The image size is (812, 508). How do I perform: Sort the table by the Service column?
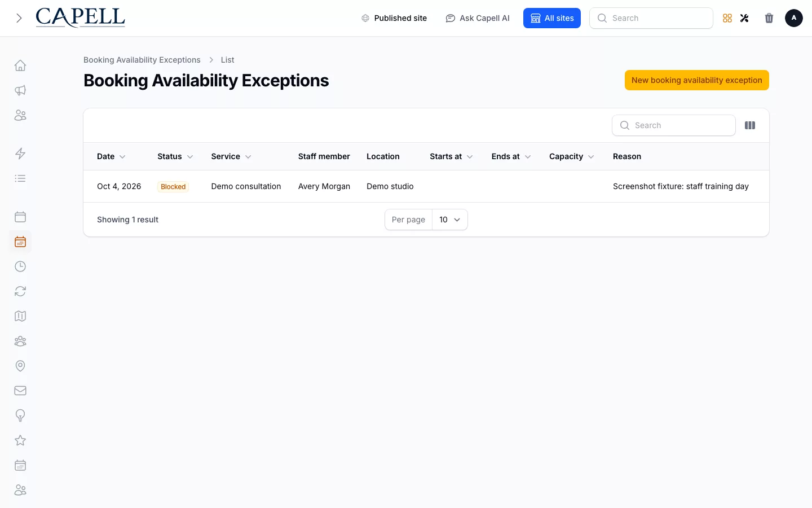tap(231, 156)
